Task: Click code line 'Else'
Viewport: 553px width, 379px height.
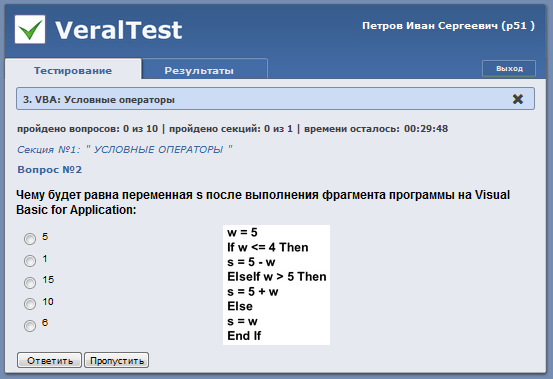Action: click(240, 306)
